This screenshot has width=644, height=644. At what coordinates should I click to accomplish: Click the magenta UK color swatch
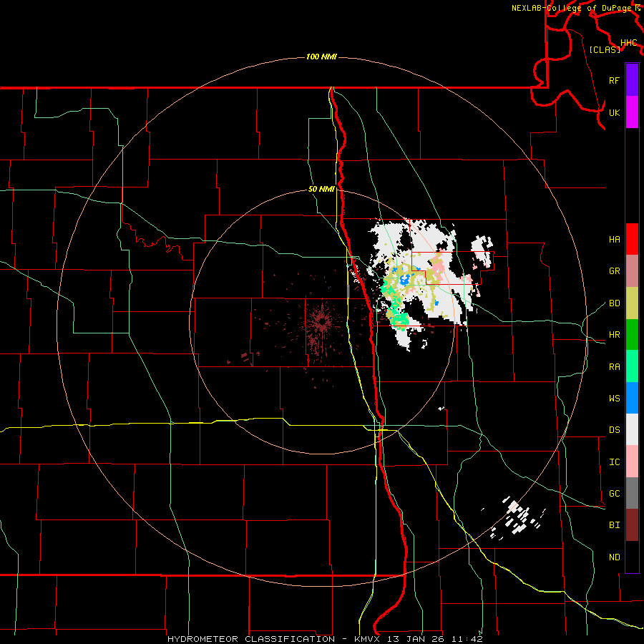pyautogui.click(x=632, y=112)
